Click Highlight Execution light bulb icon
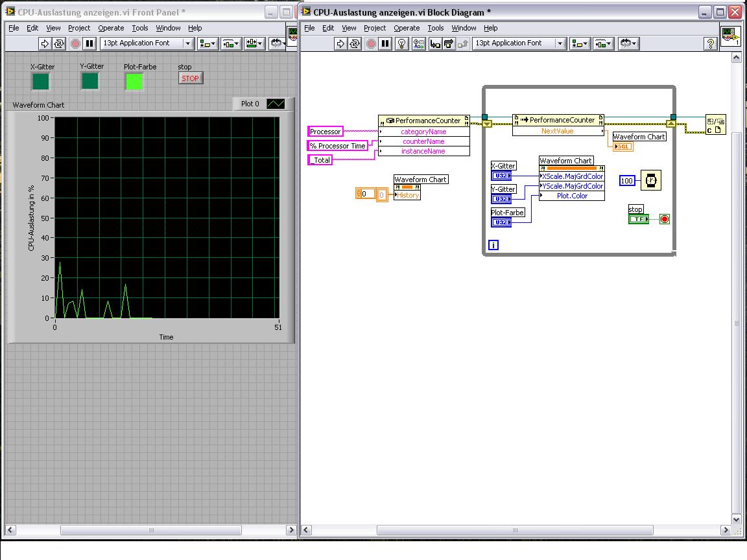The width and height of the screenshot is (747, 560). coord(401,43)
